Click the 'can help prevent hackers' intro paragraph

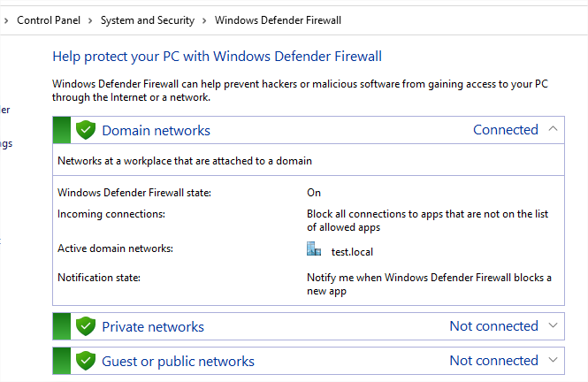[300, 91]
